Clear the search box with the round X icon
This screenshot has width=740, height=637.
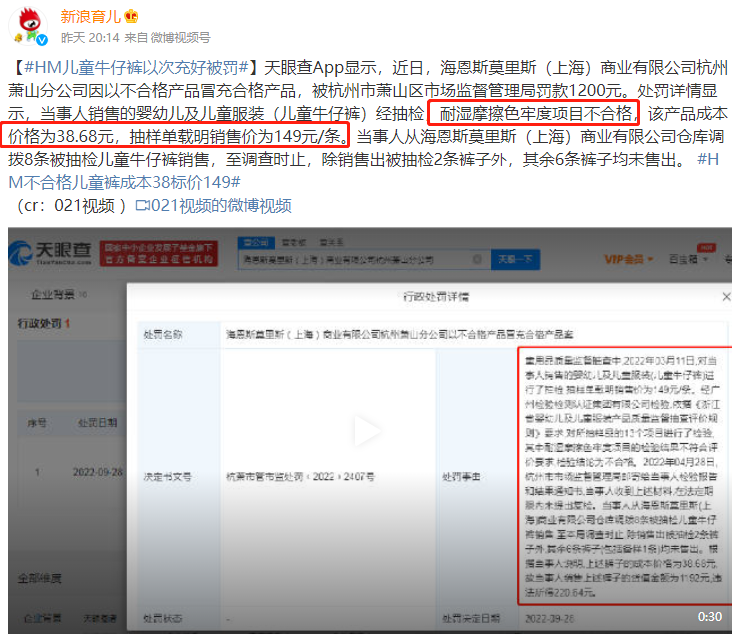point(477,259)
